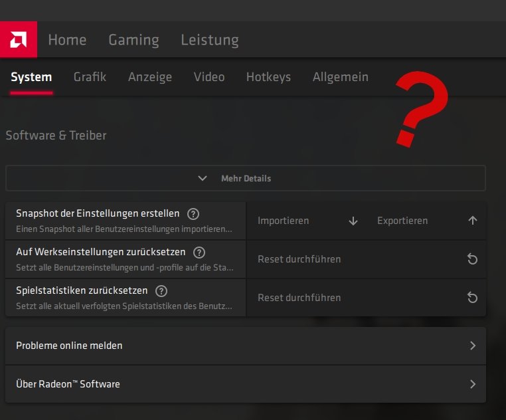
Task: Open the Hotkeys sub-tab
Action: (x=268, y=77)
